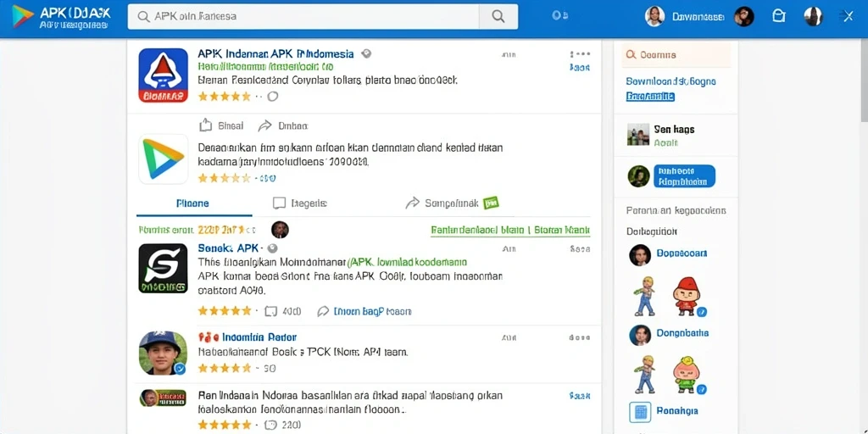Viewport: 868px width, 434px height.
Task: Click the page vertical scrollbar thumb
Action: 864,80
